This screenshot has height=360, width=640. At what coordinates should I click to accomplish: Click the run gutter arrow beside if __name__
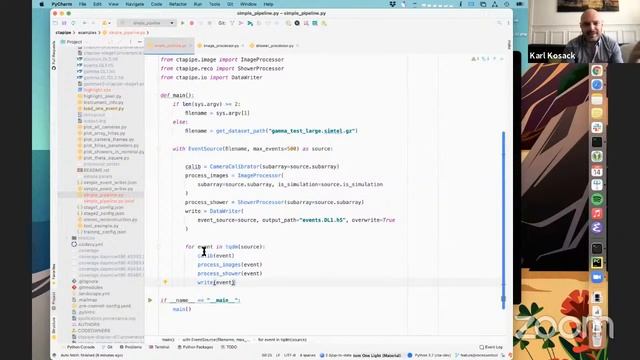pyautogui.click(x=150, y=300)
